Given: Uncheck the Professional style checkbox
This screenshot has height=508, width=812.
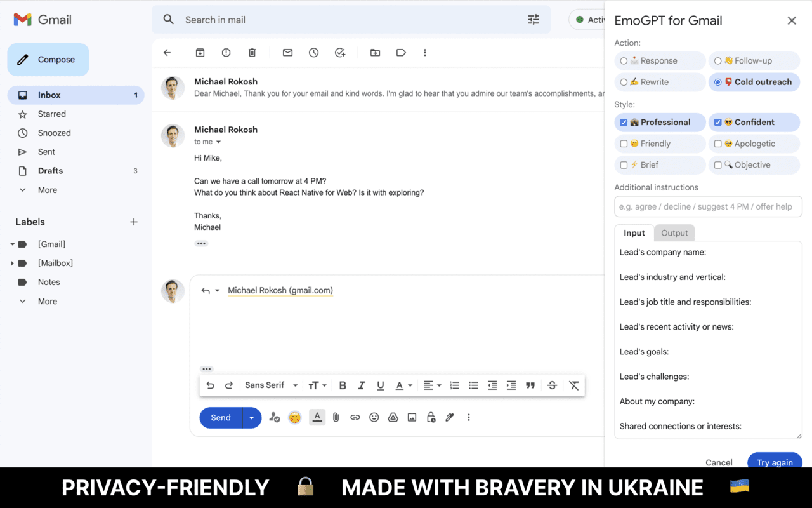Looking at the screenshot, I should 624,123.
